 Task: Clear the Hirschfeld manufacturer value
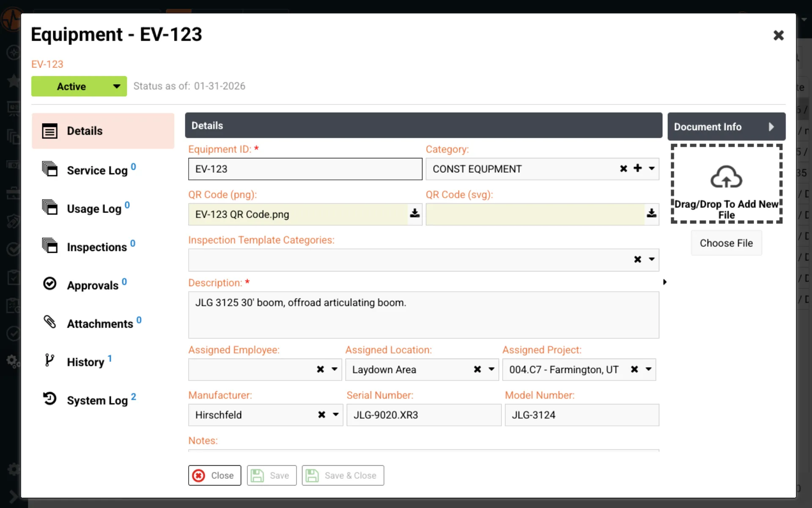(x=322, y=414)
